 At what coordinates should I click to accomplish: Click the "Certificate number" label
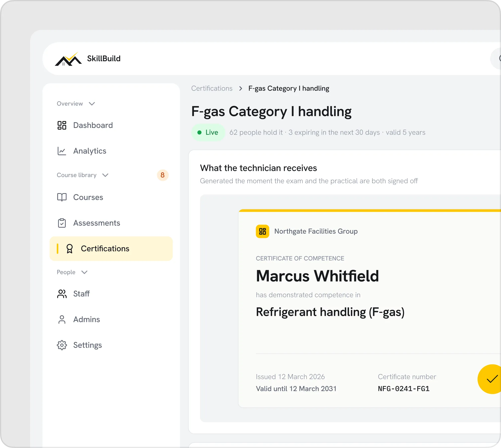click(407, 377)
